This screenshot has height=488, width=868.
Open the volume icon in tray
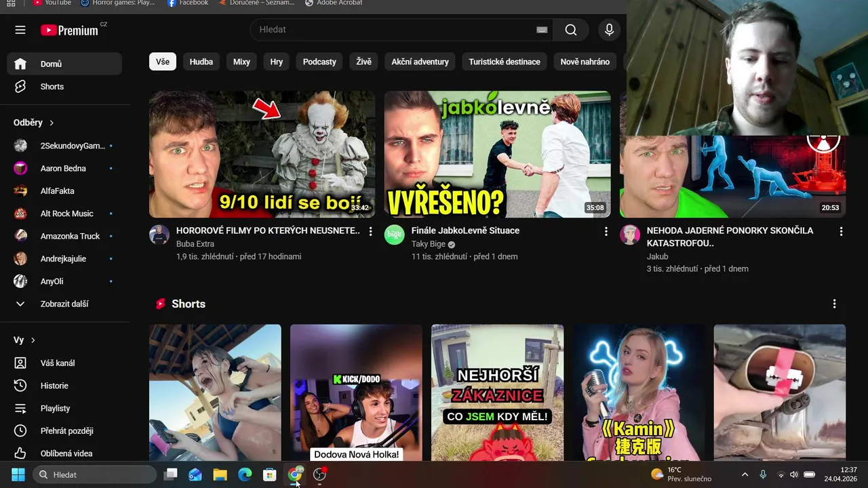[794, 474]
